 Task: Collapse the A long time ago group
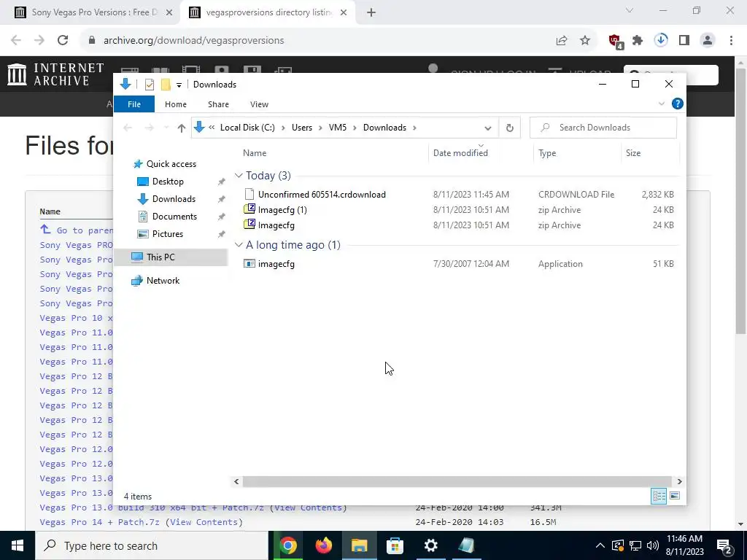[x=239, y=245]
